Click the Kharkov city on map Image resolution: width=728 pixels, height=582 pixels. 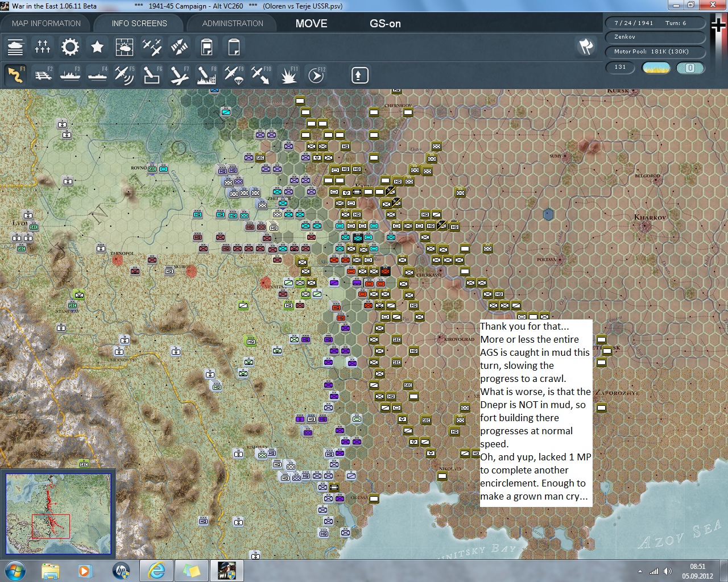pyautogui.click(x=645, y=226)
